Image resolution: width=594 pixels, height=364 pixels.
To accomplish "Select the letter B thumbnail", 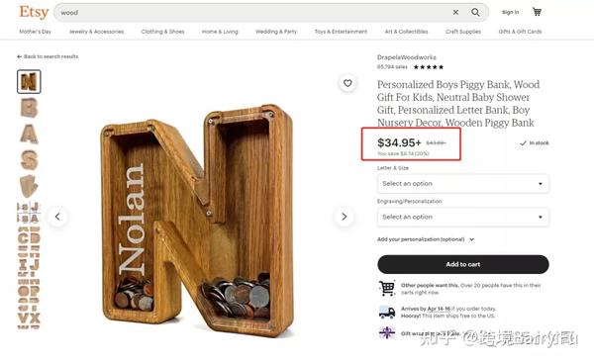I will (29, 108).
